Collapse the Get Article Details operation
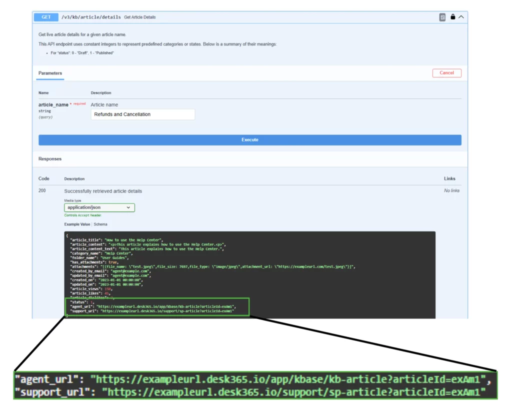This screenshot has width=512, height=420. 461,17
